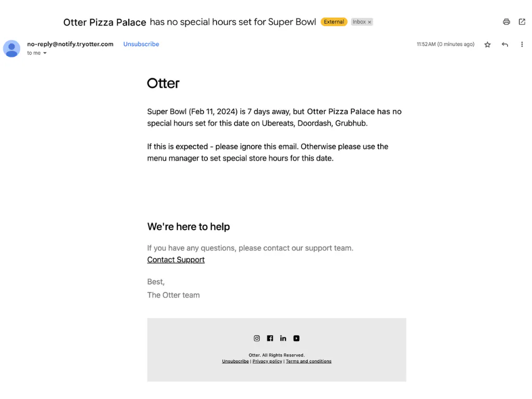Open Otter's YouTube channel icon
The image size is (532, 399).
pos(296,338)
